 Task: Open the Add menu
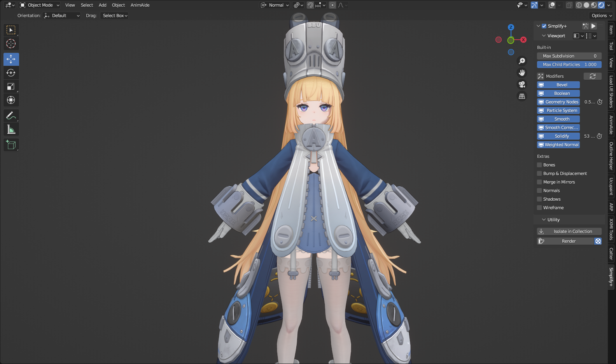[102, 5]
